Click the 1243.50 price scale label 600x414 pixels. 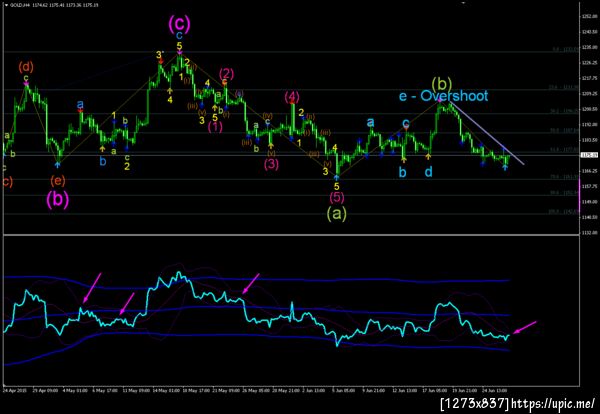590,32
